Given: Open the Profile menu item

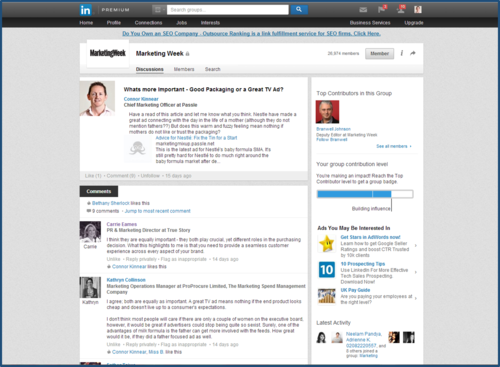Looking at the screenshot, I should [x=114, y=23].
